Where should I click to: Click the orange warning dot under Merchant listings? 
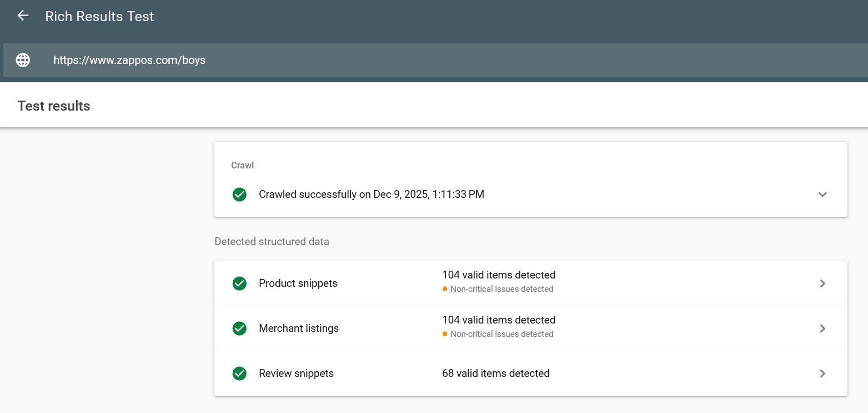pyautogui.click(x=444, y=334)
